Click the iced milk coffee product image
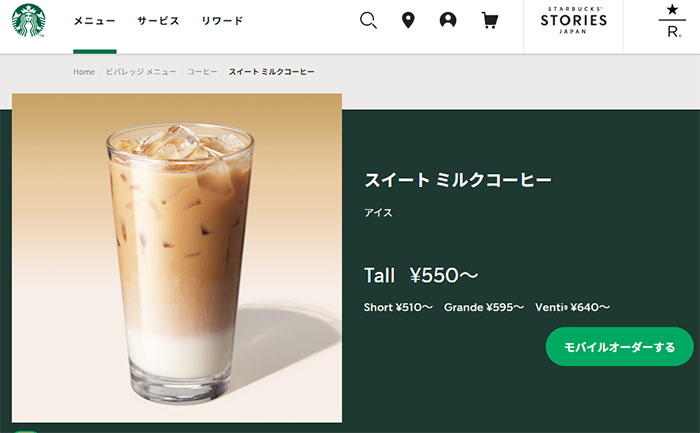 click(177, 258)
